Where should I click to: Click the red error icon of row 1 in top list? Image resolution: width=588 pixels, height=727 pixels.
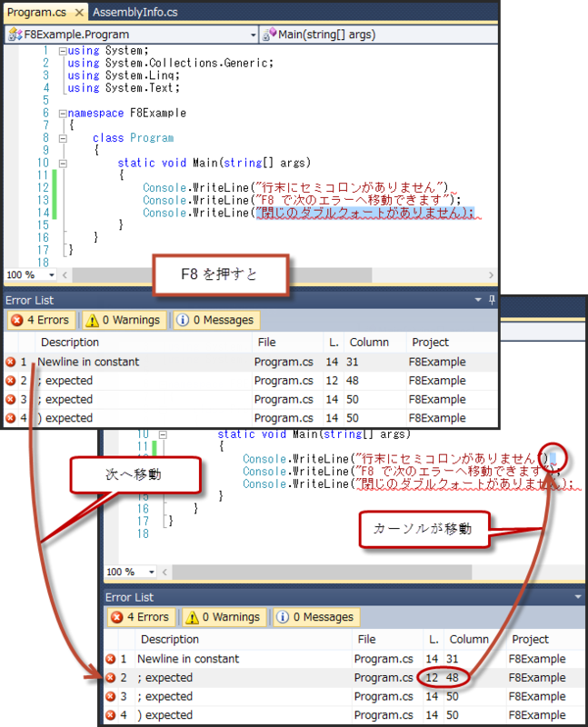[x=11, y=362]
